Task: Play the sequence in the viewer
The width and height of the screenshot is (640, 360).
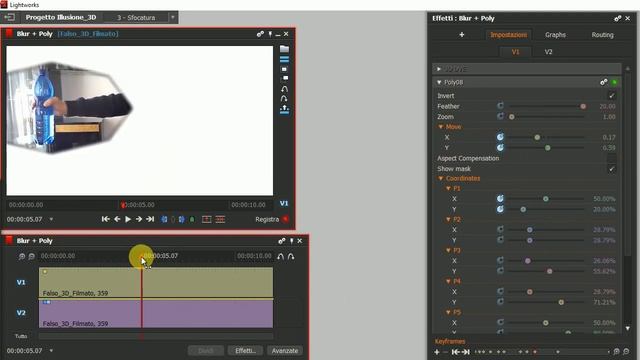Action: 128,219
